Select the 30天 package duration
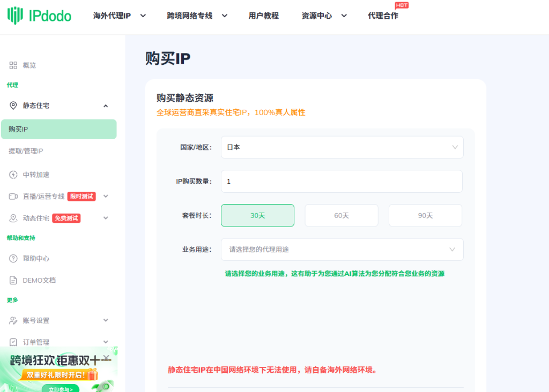549x392 pixels. pyautogui.click(x=257, y=215)
